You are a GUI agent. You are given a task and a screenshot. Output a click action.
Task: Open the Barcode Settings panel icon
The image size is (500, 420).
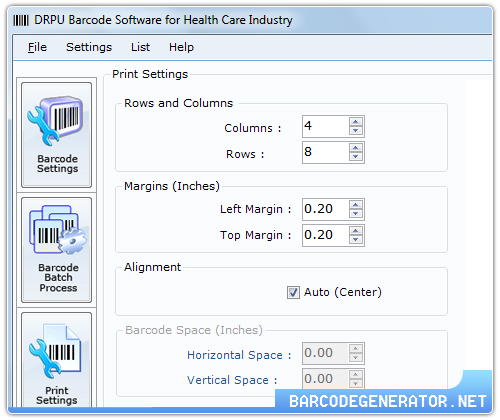pos(56,135)
